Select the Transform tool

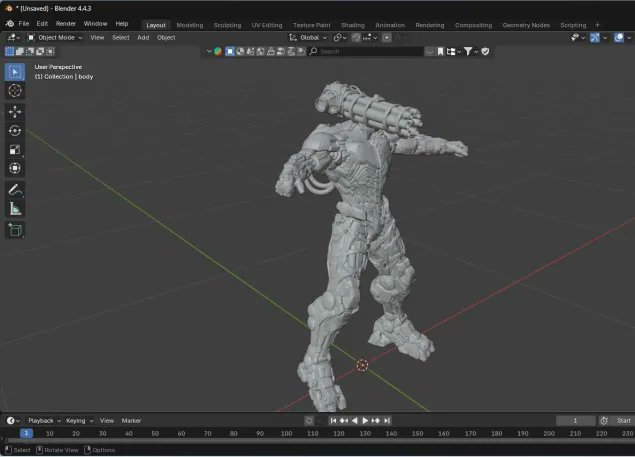point(15,168)
